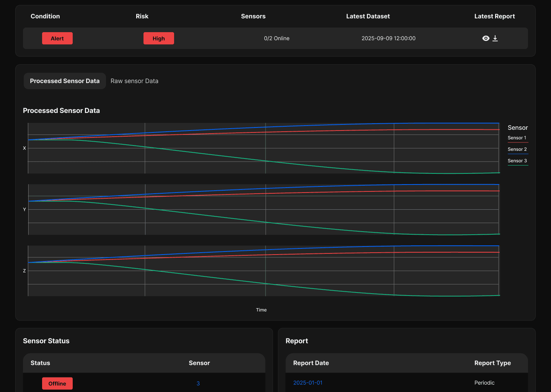Viewport: 551px width, 392px height.
Task: Click the Status header in Sensor Status
Action: pyautogui.click(x=40, y=363)
